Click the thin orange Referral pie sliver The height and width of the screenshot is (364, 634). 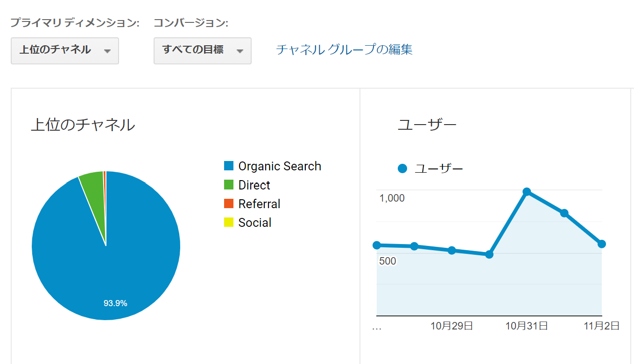click(104, 177)
